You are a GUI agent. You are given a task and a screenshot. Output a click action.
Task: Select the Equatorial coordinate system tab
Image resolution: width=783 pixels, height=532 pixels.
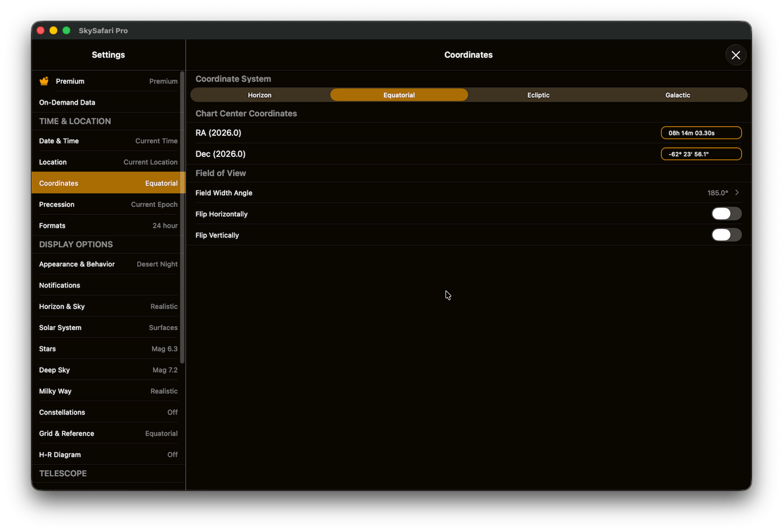coord(399,95)
